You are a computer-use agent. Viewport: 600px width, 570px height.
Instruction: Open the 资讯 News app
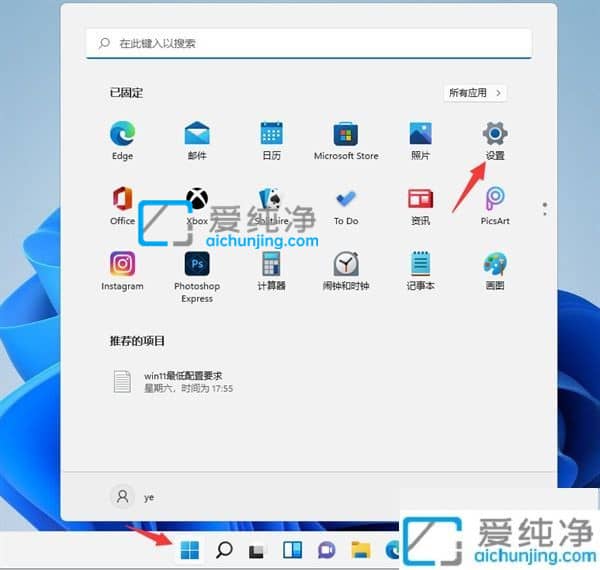click(x=421, y=205)
